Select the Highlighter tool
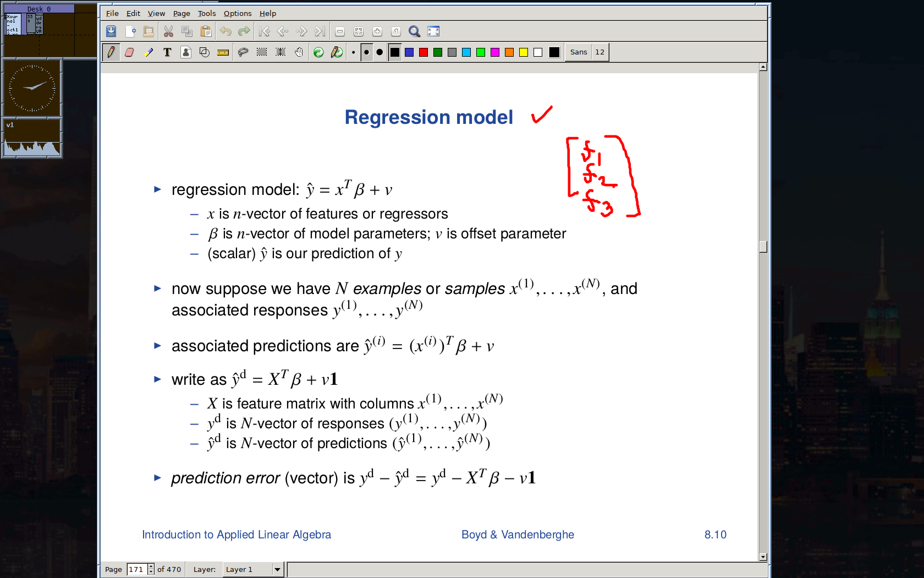 [x=148, y=52]
